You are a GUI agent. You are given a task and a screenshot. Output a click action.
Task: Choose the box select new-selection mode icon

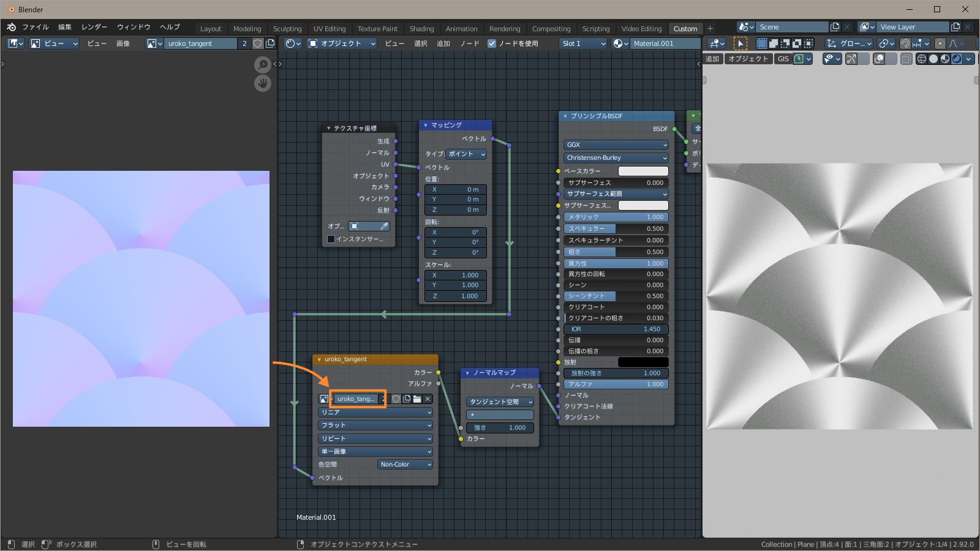[762, 43]
